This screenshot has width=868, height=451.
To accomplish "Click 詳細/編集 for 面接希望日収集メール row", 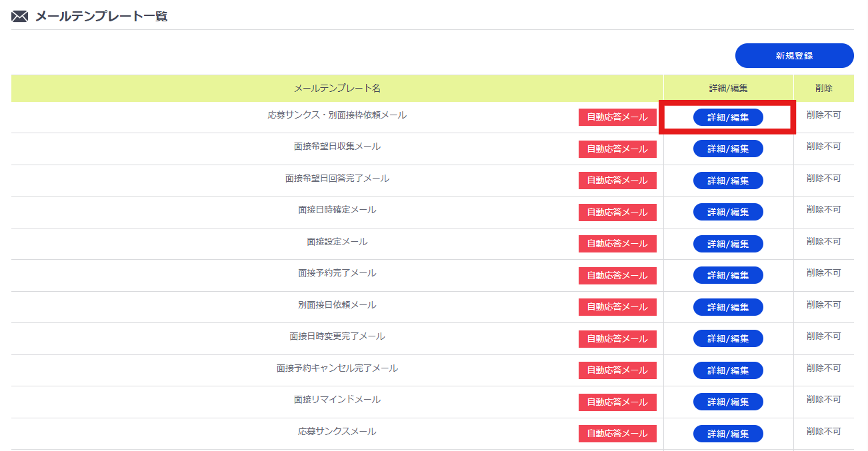I will [728, 149].
